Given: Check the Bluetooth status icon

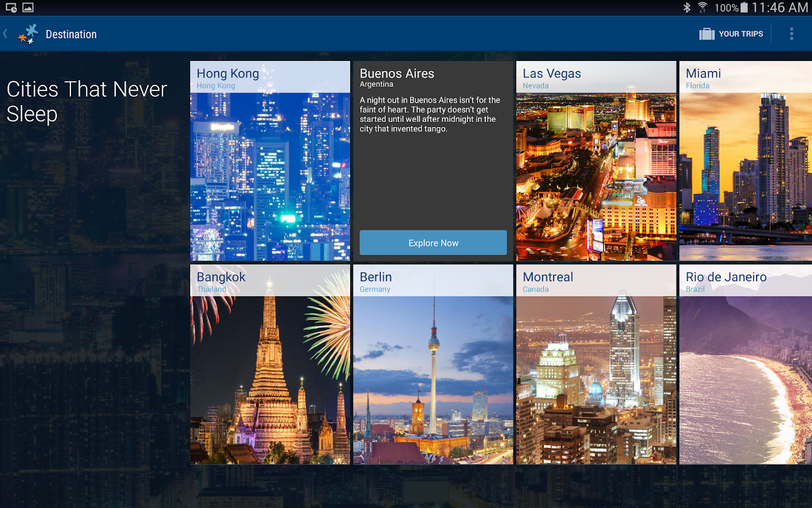Looking at the screenshot, I should (x=687, y=7).
